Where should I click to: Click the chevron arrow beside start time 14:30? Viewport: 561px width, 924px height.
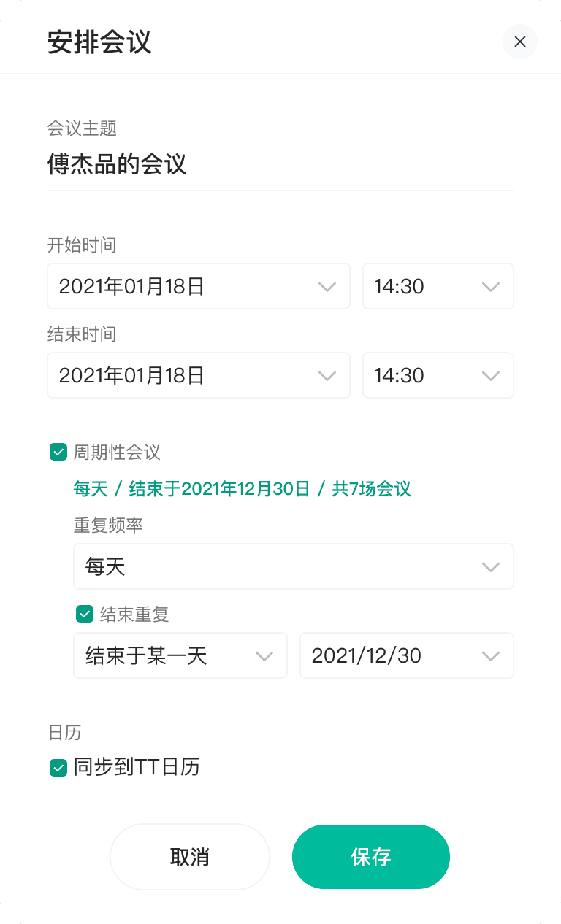point(491,287)
